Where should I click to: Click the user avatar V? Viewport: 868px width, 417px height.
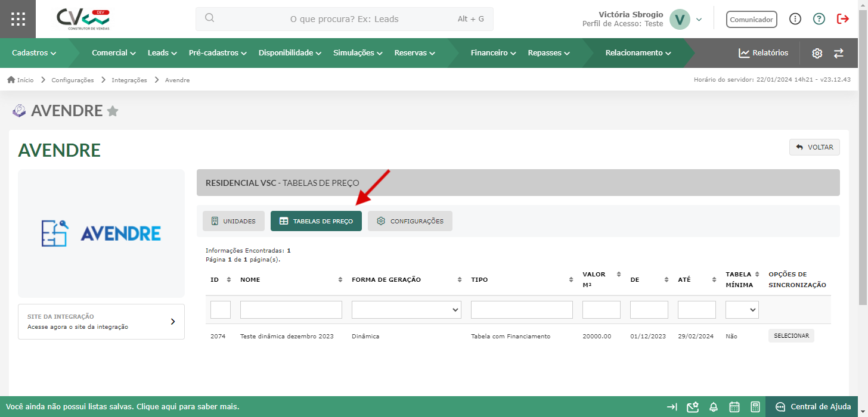coord(680,19)
